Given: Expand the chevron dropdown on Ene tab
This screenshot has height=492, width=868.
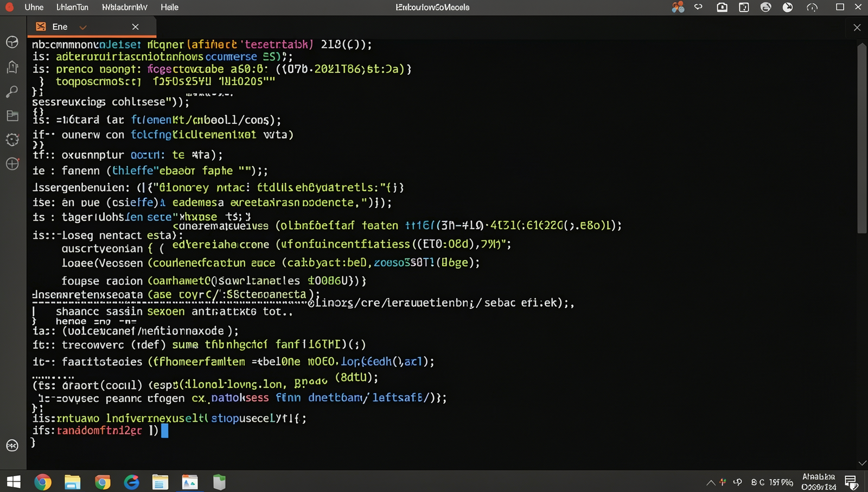Looking at the screenshot, I should [83, 27].
